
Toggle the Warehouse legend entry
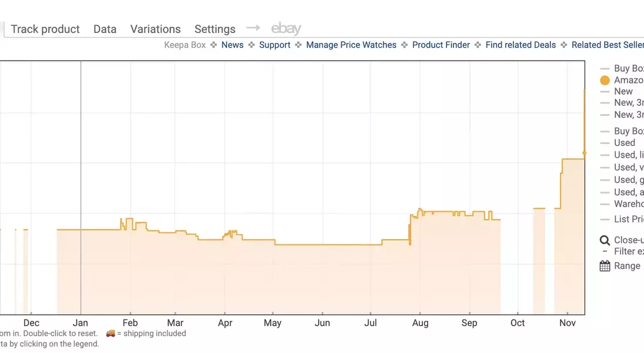[x=628, y=204]
